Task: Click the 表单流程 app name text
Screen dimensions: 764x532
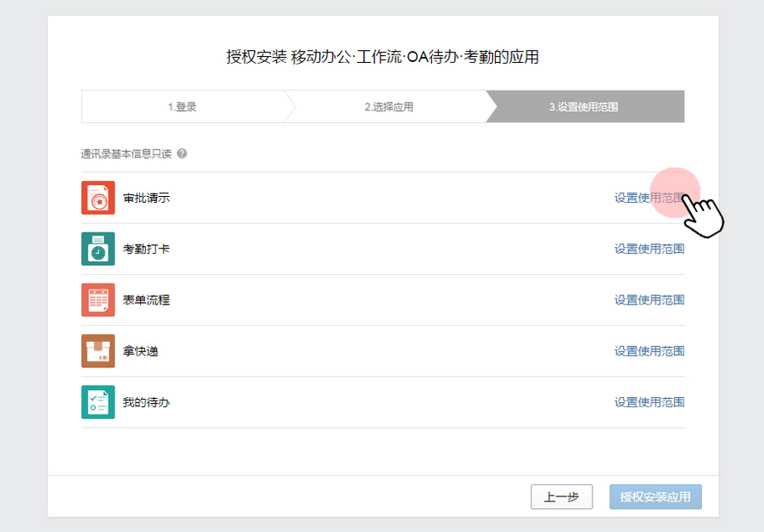Action: (146, 300)
